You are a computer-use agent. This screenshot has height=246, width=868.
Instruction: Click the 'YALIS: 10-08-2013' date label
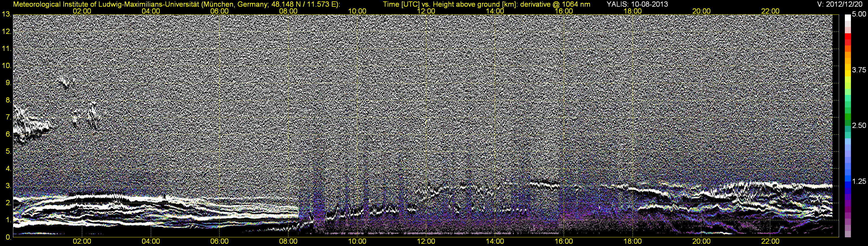637,4
